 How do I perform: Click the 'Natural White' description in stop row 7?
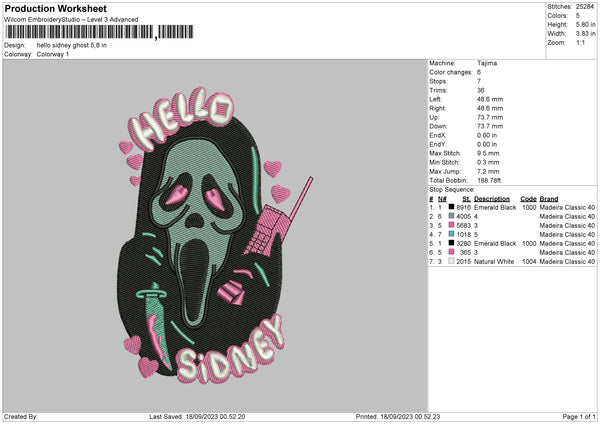coord(494,261)
